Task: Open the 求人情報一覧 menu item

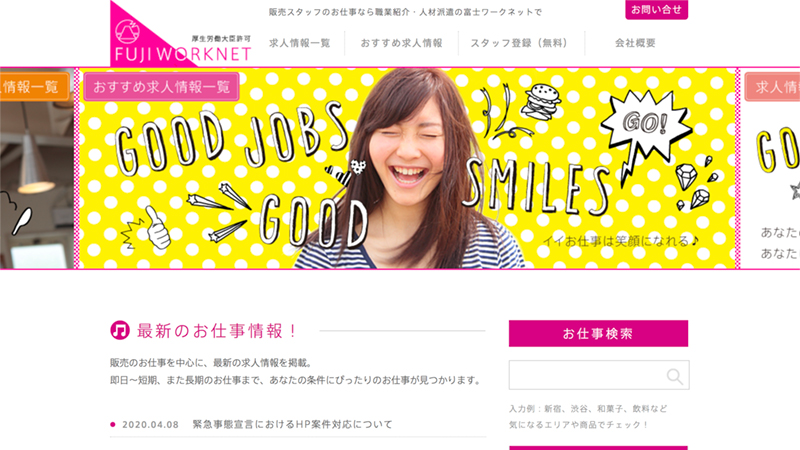Action: 299,43
